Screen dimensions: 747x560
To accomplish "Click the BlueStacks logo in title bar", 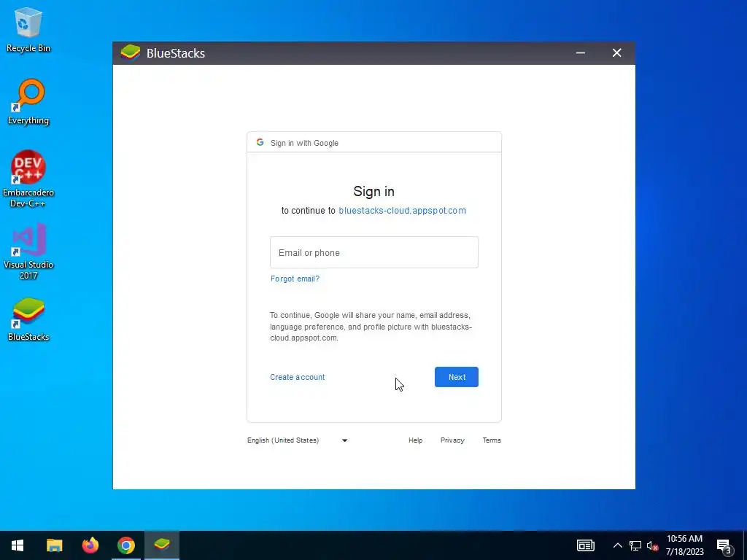I will tap(130, 52).
